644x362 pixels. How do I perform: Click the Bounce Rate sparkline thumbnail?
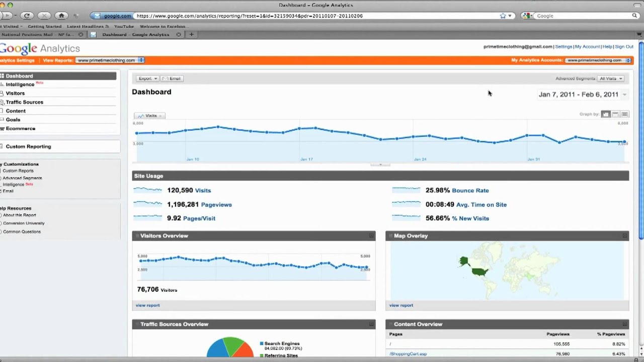[x=406, y=190]
